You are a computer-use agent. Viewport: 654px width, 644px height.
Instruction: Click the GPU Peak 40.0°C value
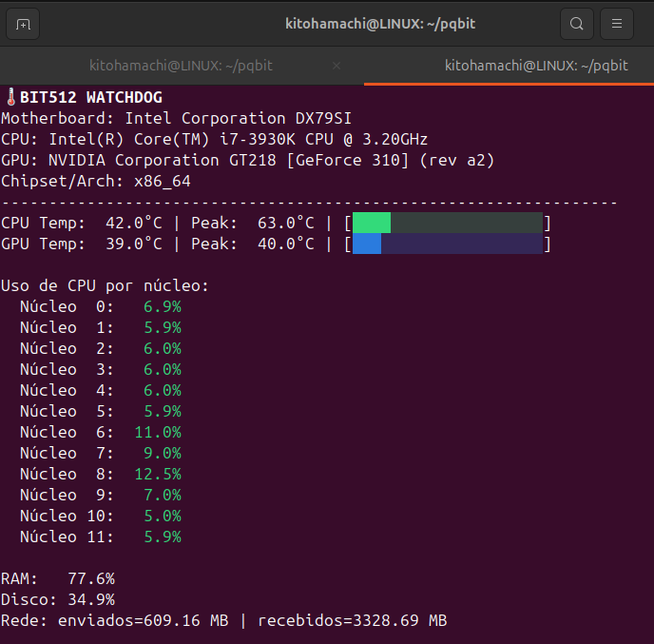point(286,244)
